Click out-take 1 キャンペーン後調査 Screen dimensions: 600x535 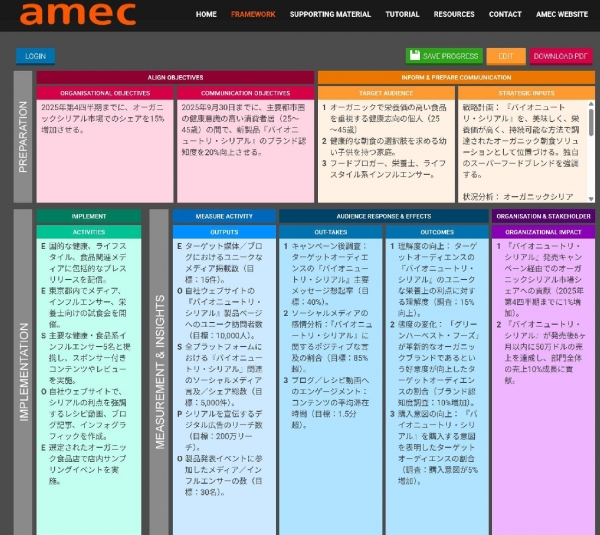point(327,274)
